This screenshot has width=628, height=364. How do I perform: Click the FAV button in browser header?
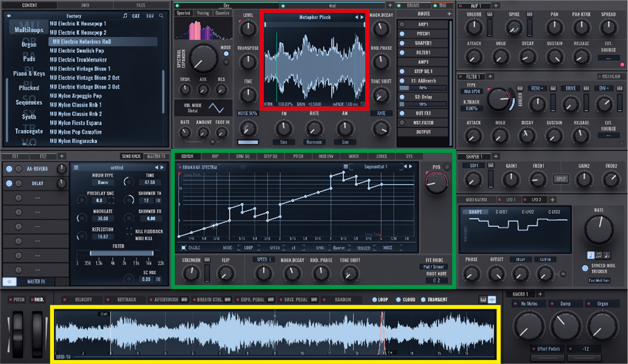(x=150, y=16)
